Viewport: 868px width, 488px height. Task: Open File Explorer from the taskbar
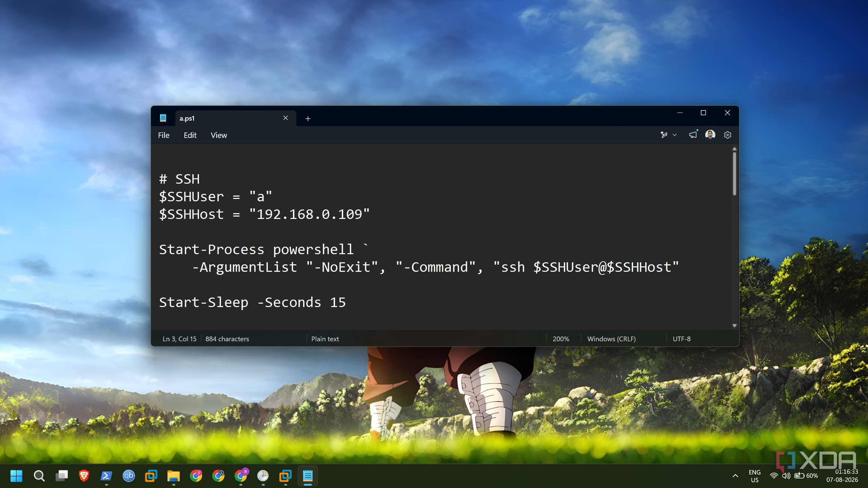pyautogui.click(x=174, y=476)
